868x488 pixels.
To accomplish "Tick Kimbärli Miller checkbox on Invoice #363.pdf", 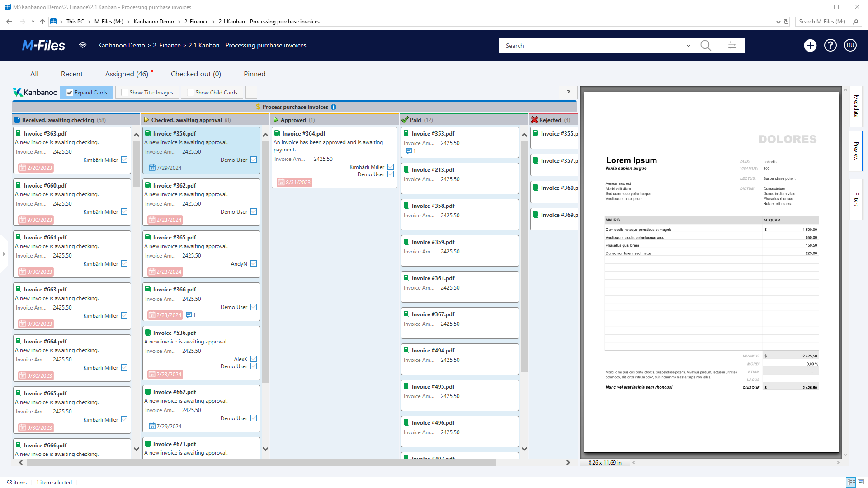I will [x=124, y=160].
